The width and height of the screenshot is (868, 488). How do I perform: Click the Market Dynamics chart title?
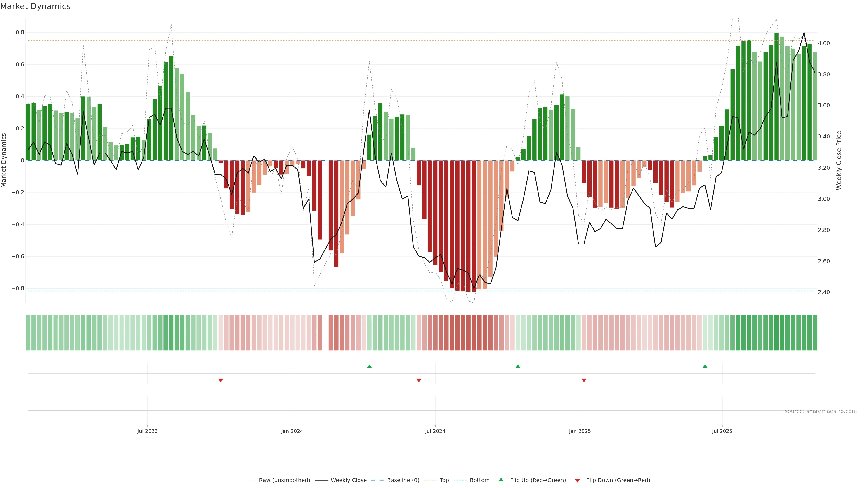point(35,6)
